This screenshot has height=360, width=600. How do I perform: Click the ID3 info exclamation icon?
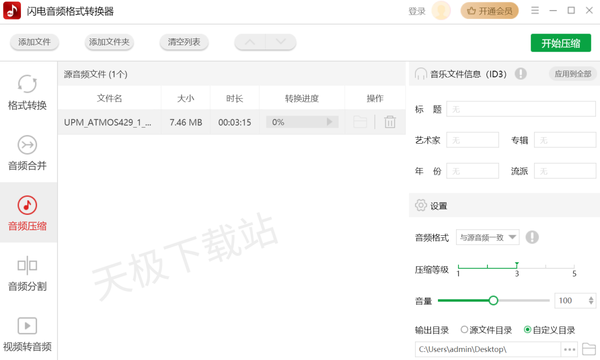(x=520, y=73)
